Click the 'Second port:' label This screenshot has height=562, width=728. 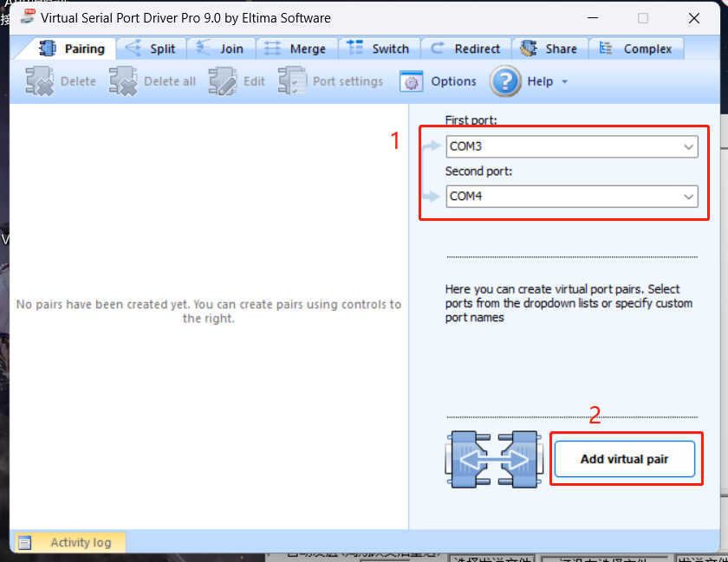tap(478, 171)
